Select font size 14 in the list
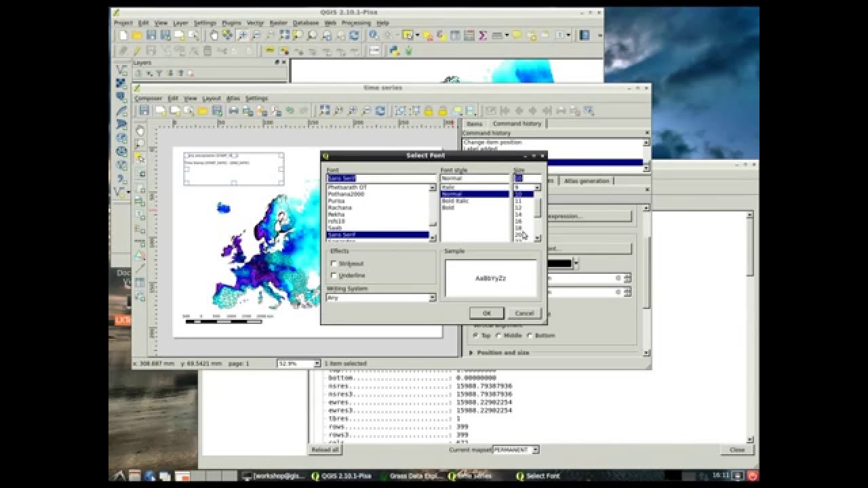This screenshot has height=488, width=868. 519,214
